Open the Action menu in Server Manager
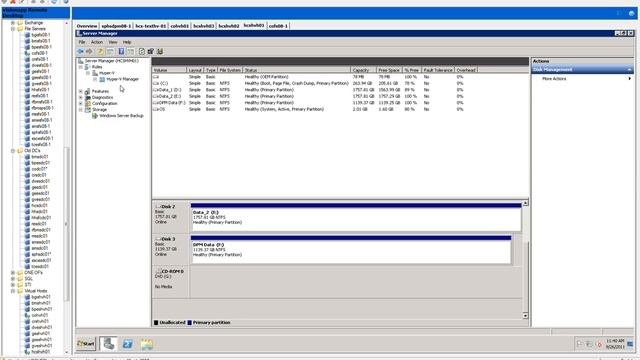Screen dimensions: 640x360 click(97, 42)
